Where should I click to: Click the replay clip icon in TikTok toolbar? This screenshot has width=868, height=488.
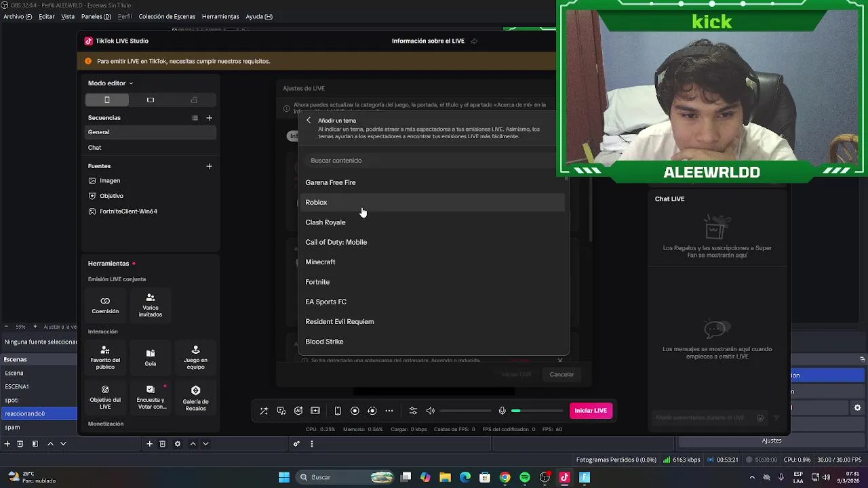372,411
